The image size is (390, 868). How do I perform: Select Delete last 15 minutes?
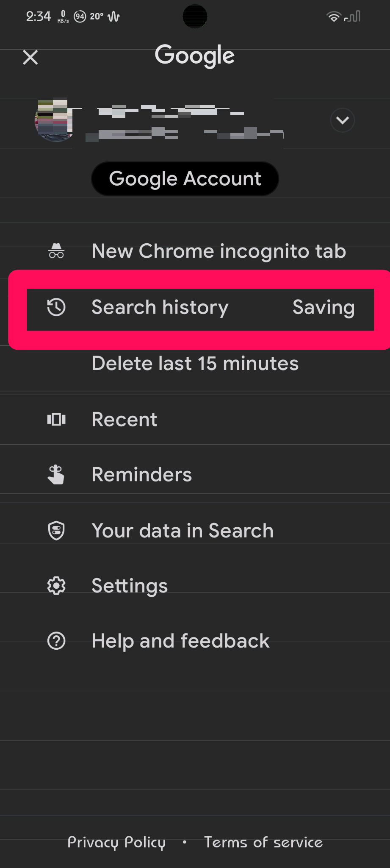tap(195, 363)
